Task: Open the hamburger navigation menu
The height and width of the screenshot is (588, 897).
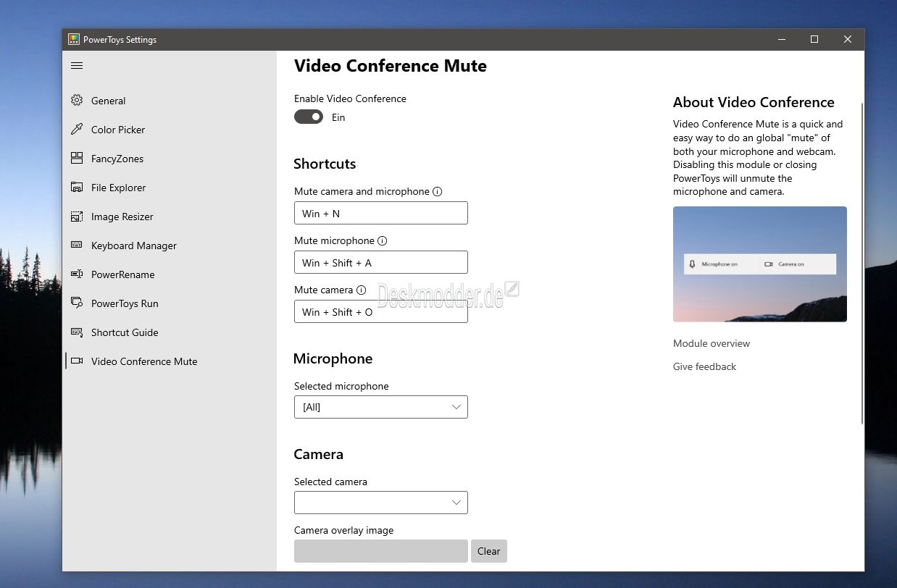Action: tap(77, 65)
